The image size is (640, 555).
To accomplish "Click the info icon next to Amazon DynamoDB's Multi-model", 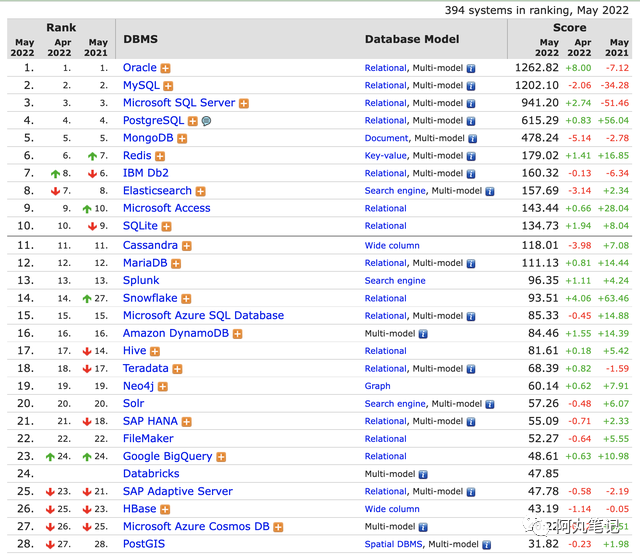I will point(423,334).
